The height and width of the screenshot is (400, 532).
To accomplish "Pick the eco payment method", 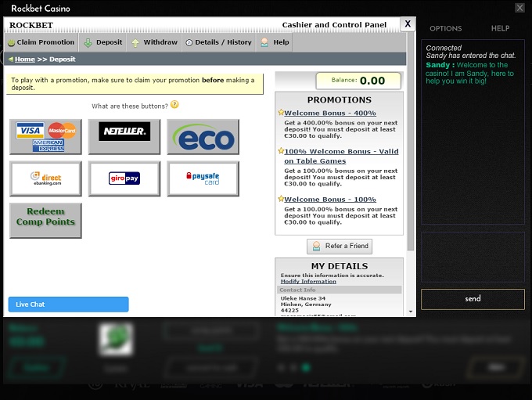I will point(203,137).
